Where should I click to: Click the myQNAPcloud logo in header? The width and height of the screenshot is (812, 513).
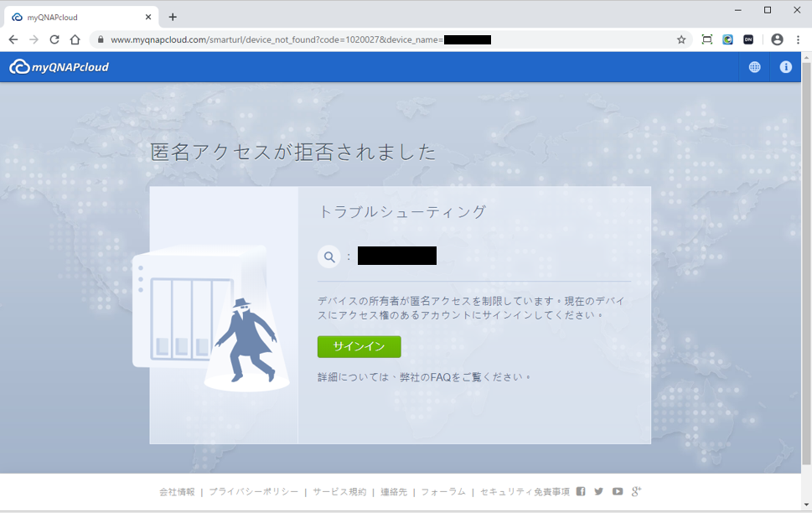tap(59, 67)
